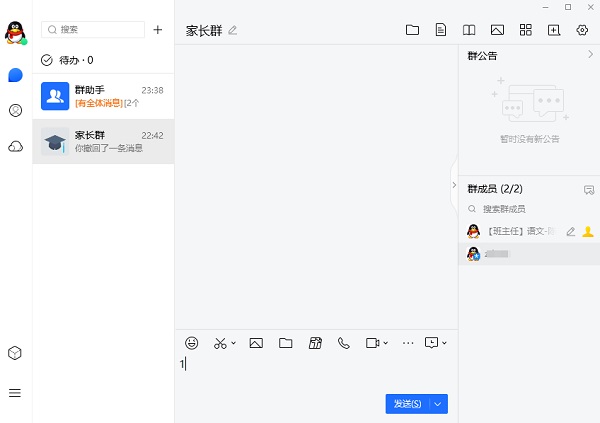Expand 群公告 announcements section
The width and height of the screenshot is (600, 423).
coord(590,55)
